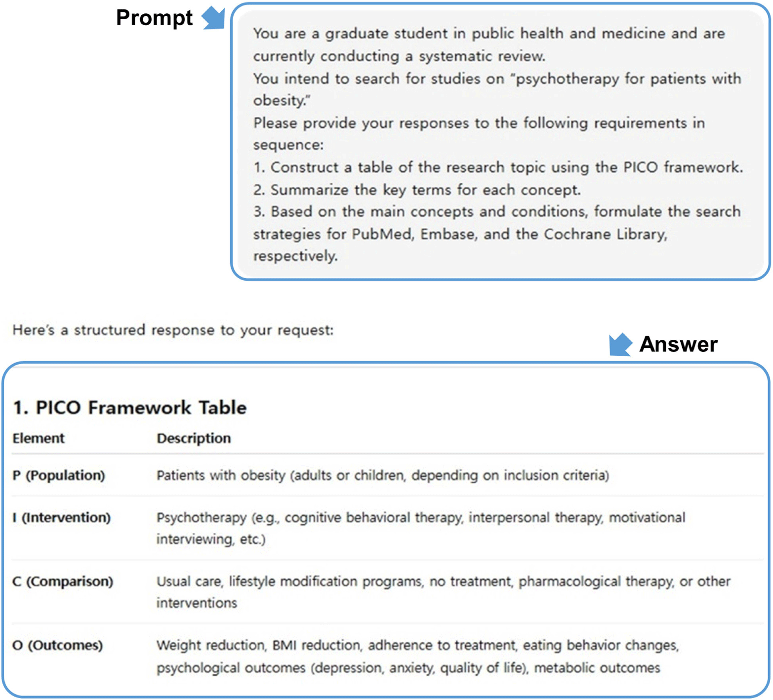Click the "1. PICO Framework Table" heading
Image resolution: width=773 pixels, height=700 pixels.
[x=129, y=408]
